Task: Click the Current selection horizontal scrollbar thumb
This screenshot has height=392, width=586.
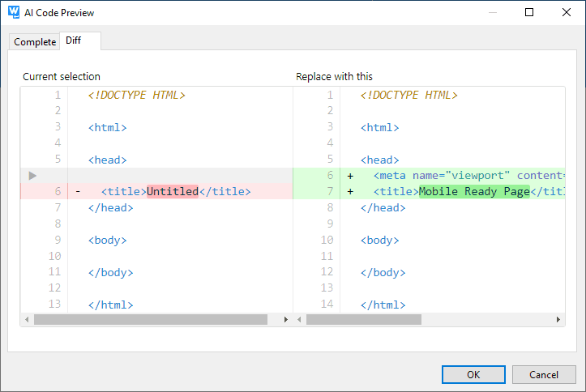Action: [x=150, y=320]
